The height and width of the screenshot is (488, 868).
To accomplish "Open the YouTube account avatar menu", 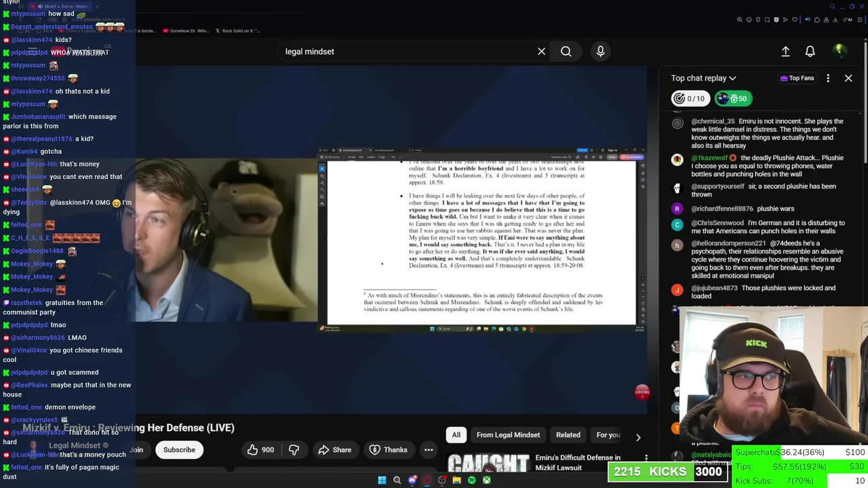I will [839, 51].
